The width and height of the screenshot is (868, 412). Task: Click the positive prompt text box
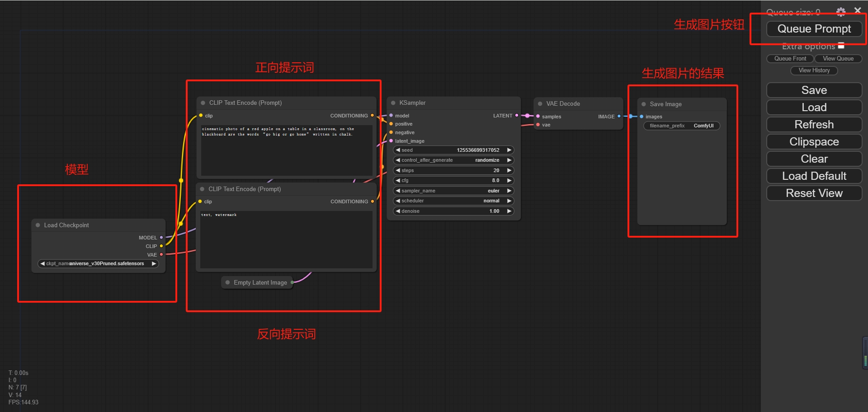coord(287,150)
